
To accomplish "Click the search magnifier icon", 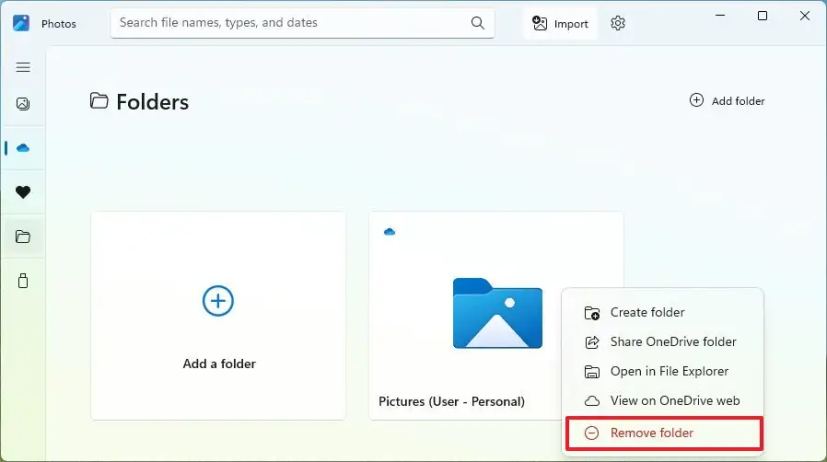I will [x=477, y=23].
